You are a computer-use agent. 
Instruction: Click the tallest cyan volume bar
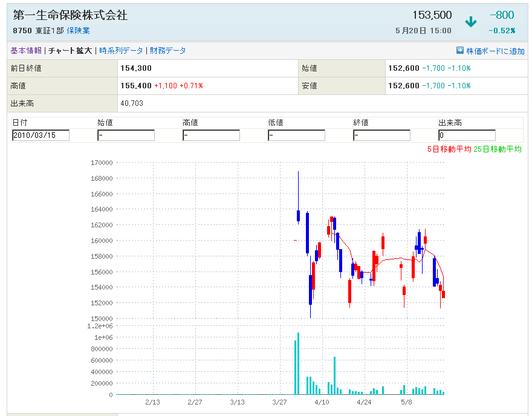(298, 363)
